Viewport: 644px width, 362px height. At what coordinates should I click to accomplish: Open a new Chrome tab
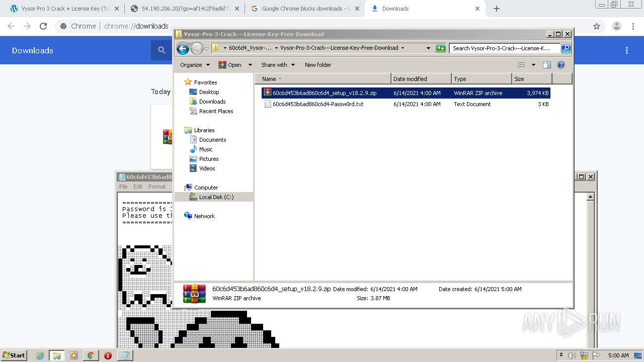(x=497, y=9)
